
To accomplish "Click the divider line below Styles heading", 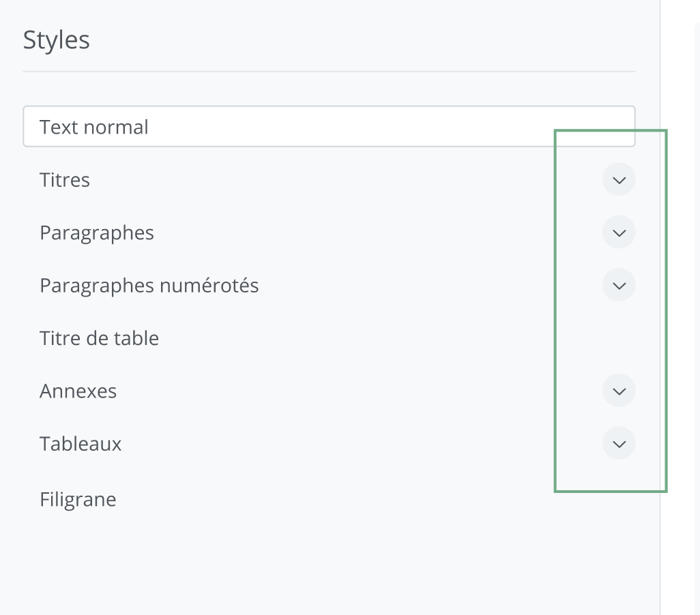I will pos(329,72).
